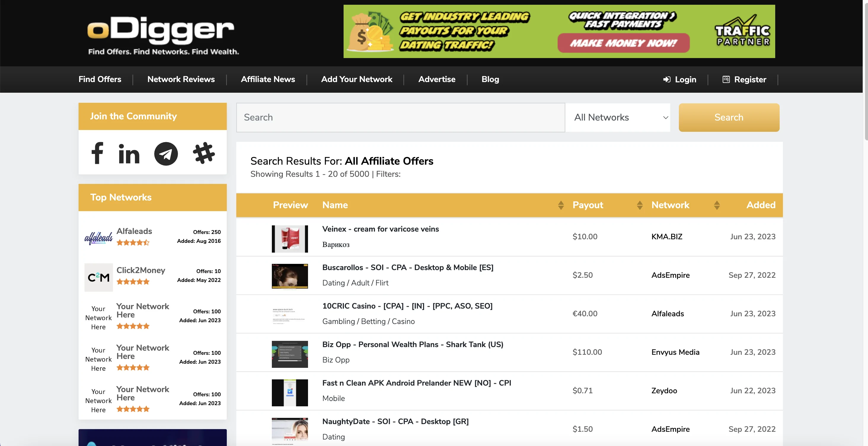Open the Facebook community icon
Image resolution: width=868 pixels, height=446 pixels.
(x=97, y=153)
